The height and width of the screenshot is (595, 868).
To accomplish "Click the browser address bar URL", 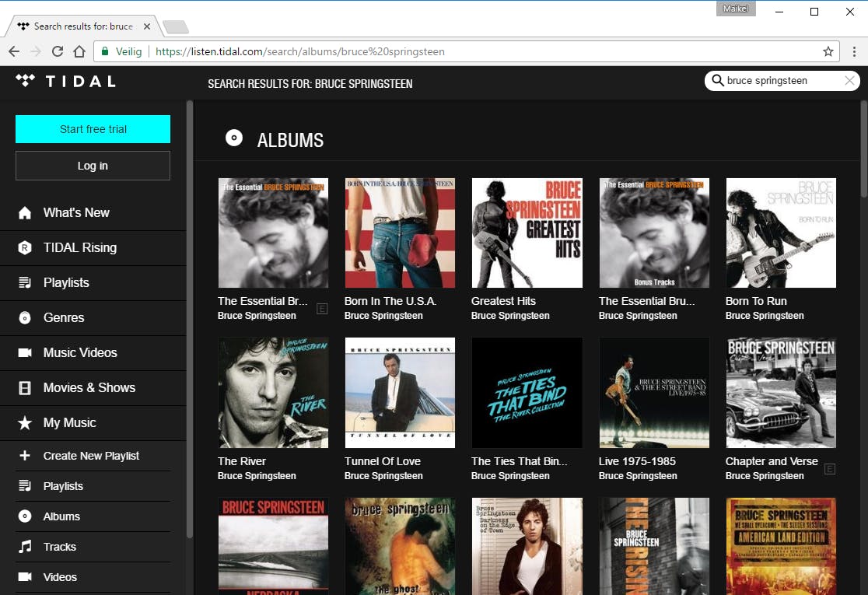I will click(300, 51).
